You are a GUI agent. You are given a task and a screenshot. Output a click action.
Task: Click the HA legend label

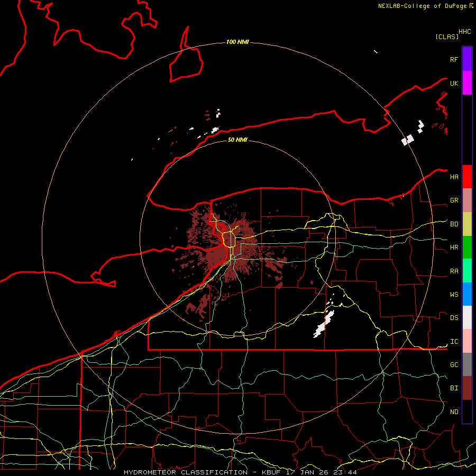454,177
